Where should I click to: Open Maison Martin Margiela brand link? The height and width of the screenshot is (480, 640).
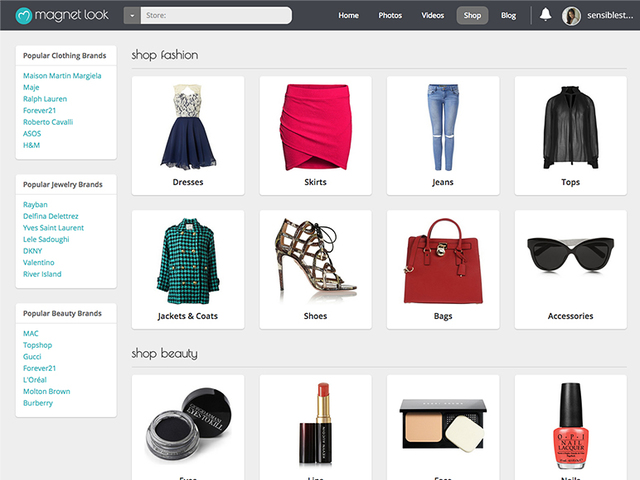62,76
